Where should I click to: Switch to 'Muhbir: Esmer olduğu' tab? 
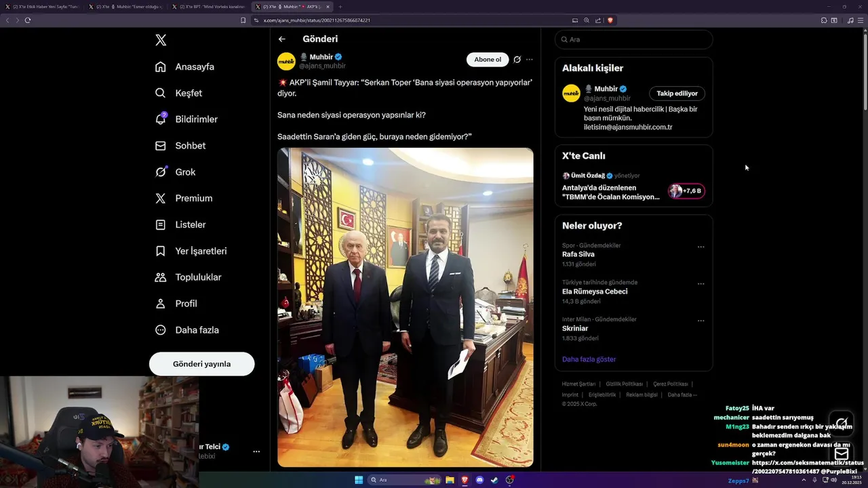(x=126, y=7)
